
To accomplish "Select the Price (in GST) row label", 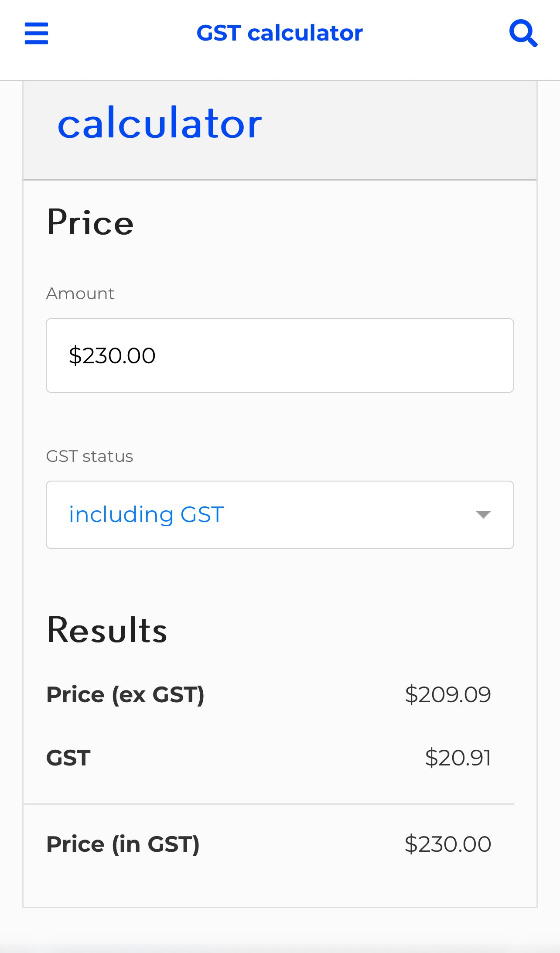I will tap(123, 844).
